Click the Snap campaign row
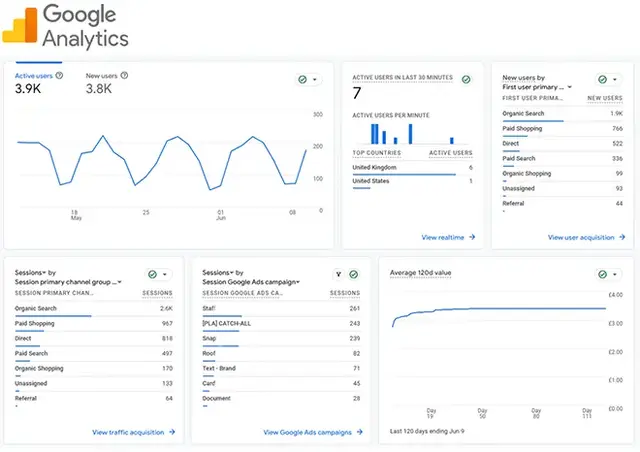This screenshot has width=640, height=452. pyautogui.click(x=281, y=340)
